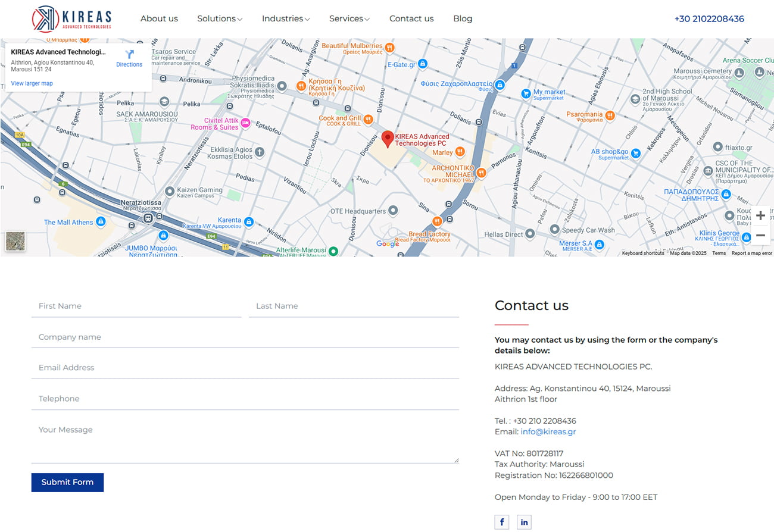Select the Archontiko Michael restaurant marker
Screen dimensions: 774x532
pos(481,173)
